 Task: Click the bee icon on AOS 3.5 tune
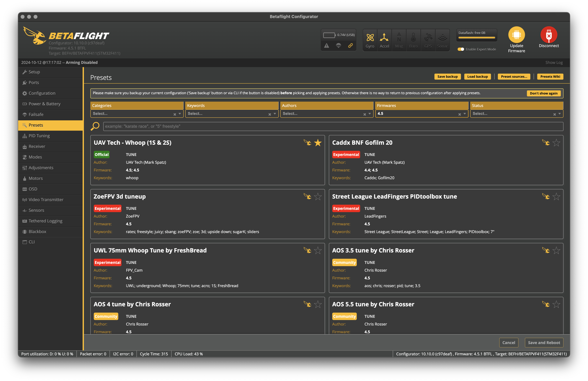(546, 250)
